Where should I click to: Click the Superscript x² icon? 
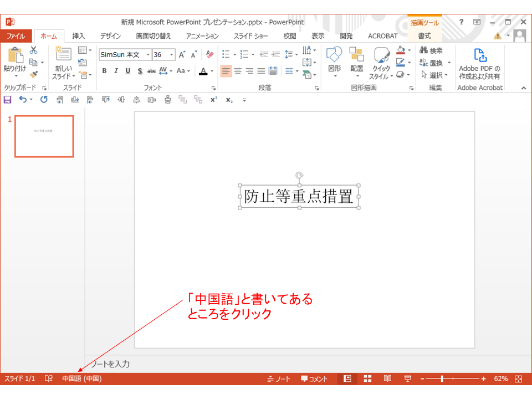(x=213, y=100)
